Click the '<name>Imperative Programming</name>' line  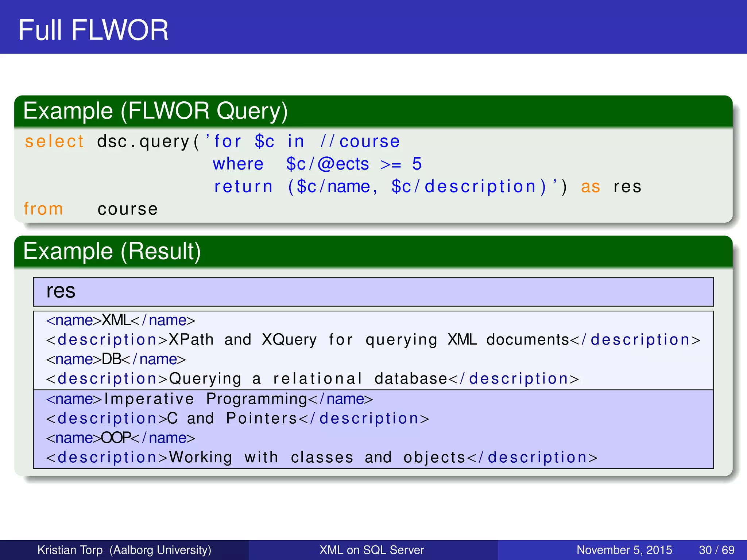pyautogui.click(x=209, y=399)
